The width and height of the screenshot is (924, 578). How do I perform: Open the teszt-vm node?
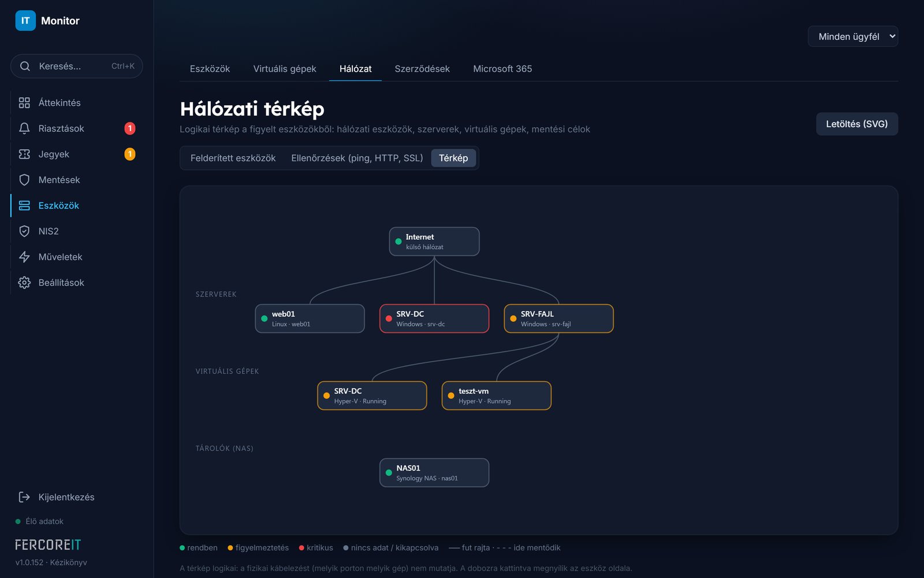[497, 396]
